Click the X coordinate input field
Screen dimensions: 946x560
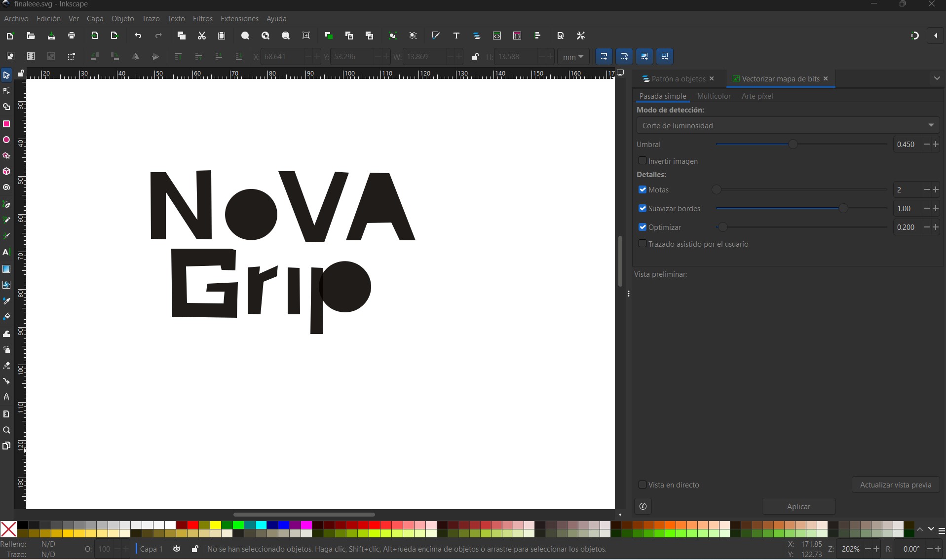[x=282, y=56]
